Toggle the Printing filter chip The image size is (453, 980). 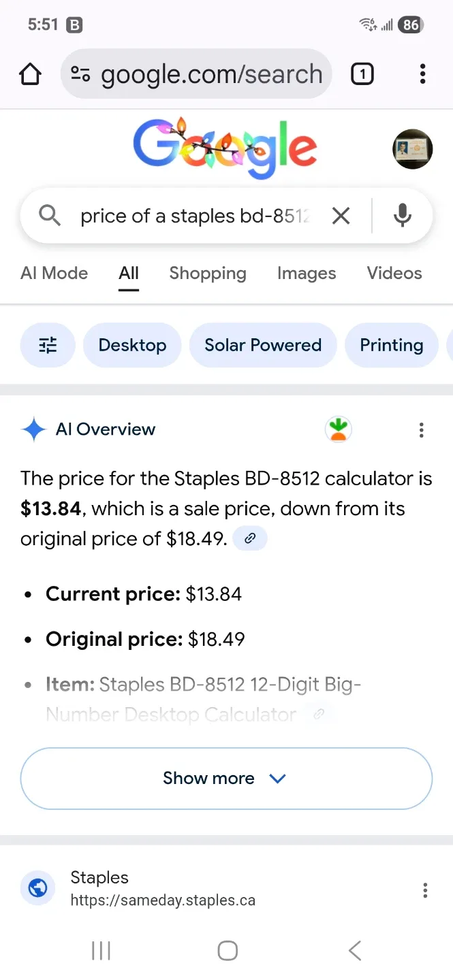392,345
